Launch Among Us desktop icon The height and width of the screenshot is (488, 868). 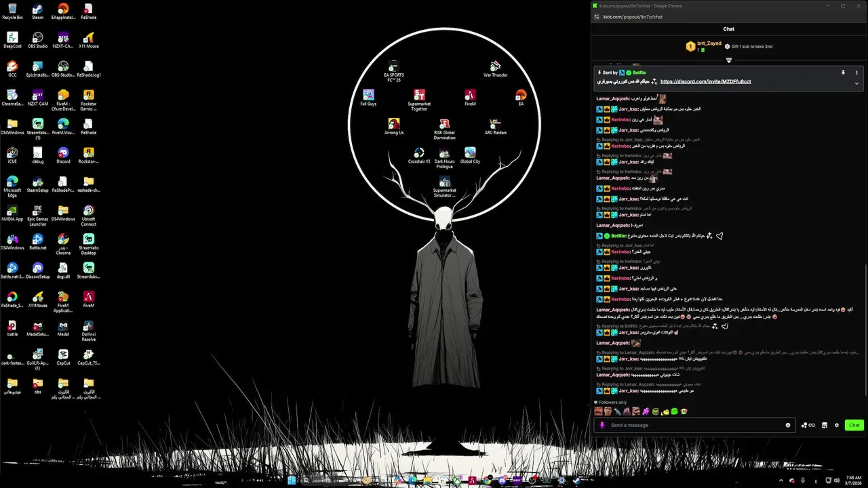click(x=393, y=127)
